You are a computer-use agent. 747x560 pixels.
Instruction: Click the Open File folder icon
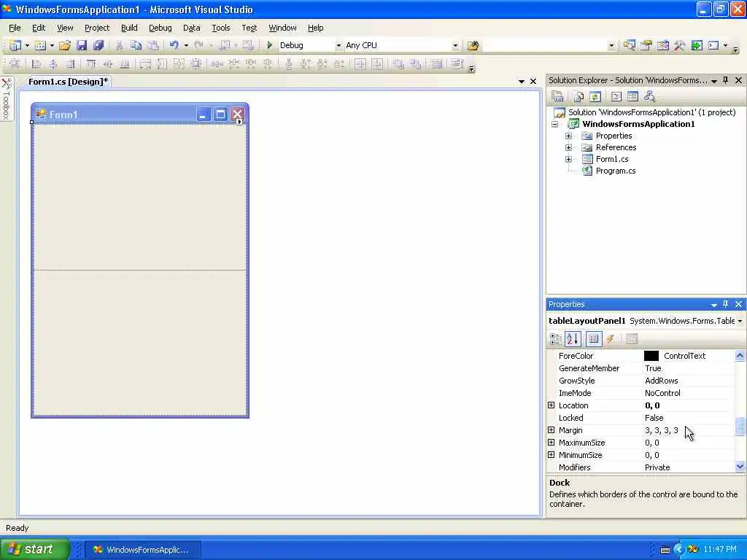click(x=65, y=45)
